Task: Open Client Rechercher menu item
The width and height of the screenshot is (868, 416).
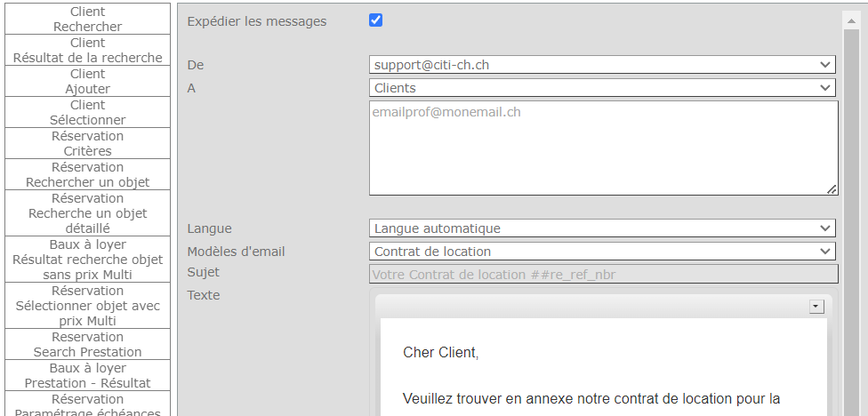Action: click(87, 19)
